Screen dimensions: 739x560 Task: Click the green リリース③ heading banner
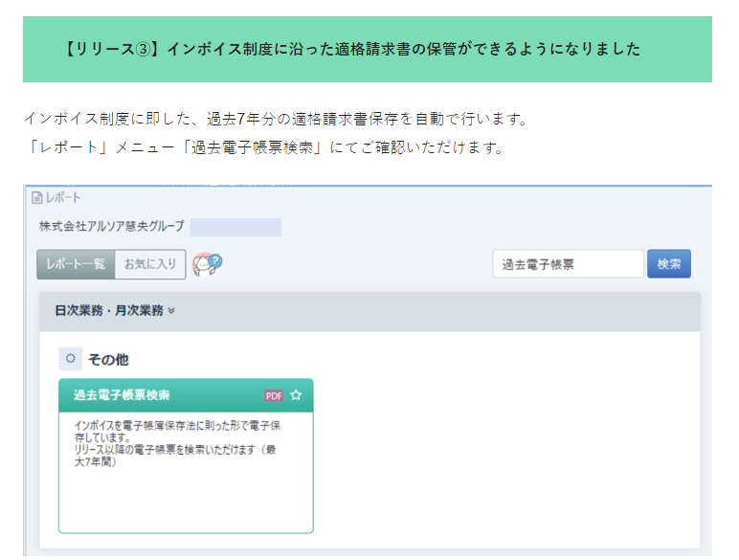coord(368,49)
